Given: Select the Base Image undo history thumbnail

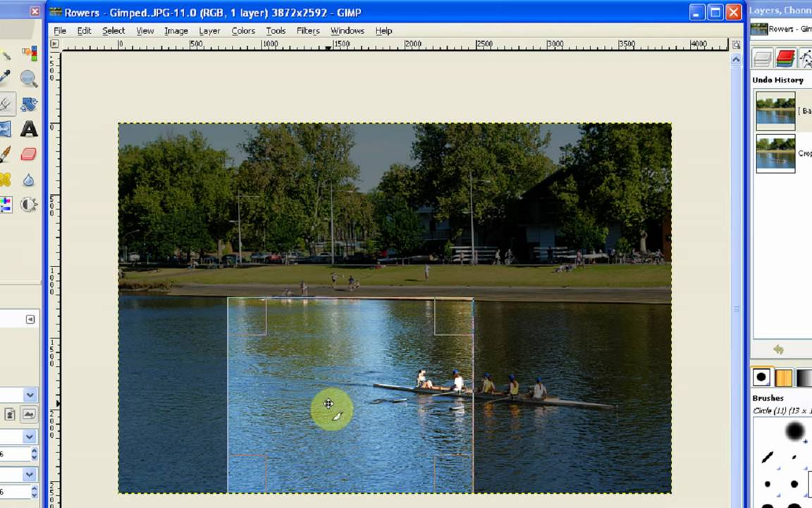Looking at the screenshot, I should [x=775, y=111].
